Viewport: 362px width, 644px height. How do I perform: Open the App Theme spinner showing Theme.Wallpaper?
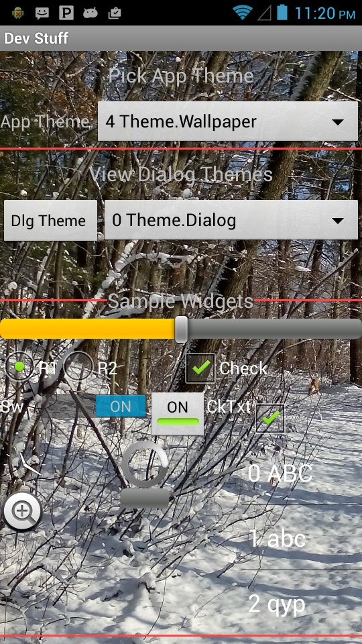point(228,121)
